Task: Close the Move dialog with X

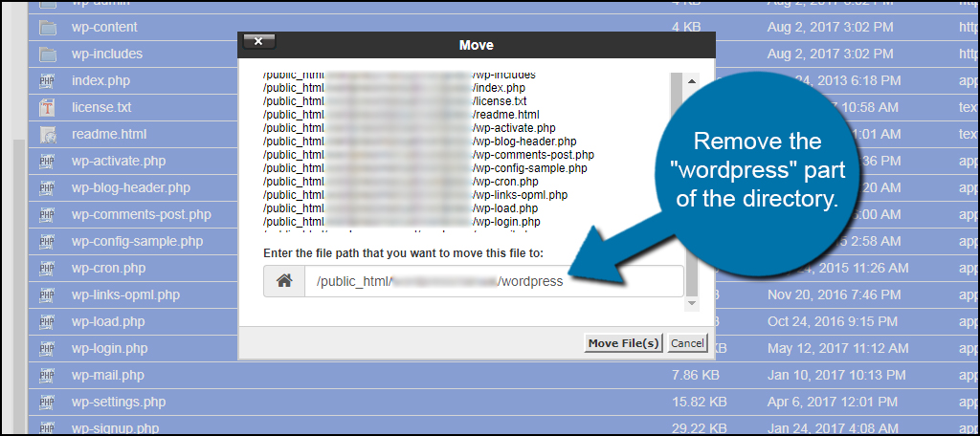Action: 258,42
